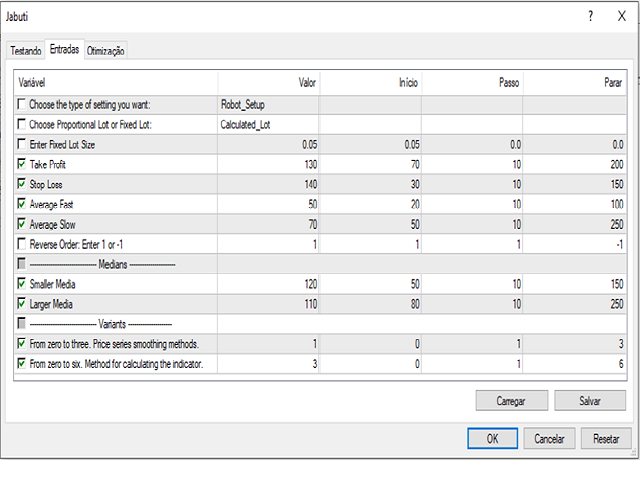This screenshot has height=480, width=640.
Task: Click the Salvar button
Action: pyautogui.click(x=590, y=400)
